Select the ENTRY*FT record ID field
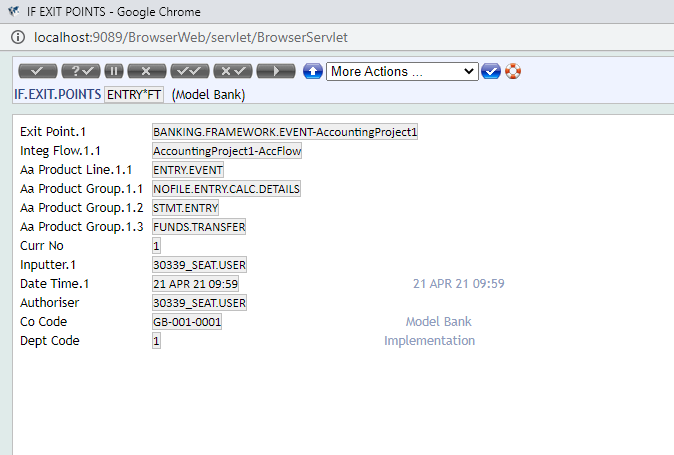The image size is (674, 455). pos(134,94)
